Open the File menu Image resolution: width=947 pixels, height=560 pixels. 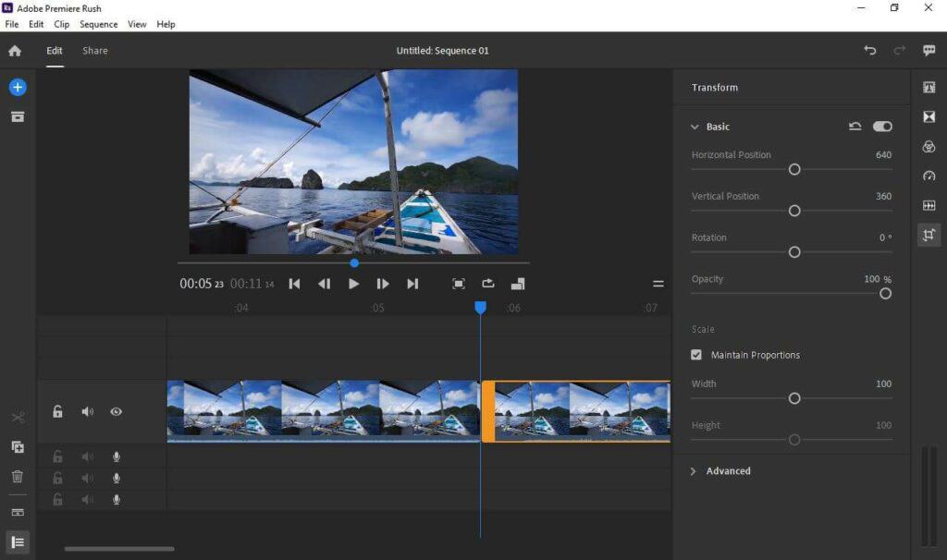11,24
